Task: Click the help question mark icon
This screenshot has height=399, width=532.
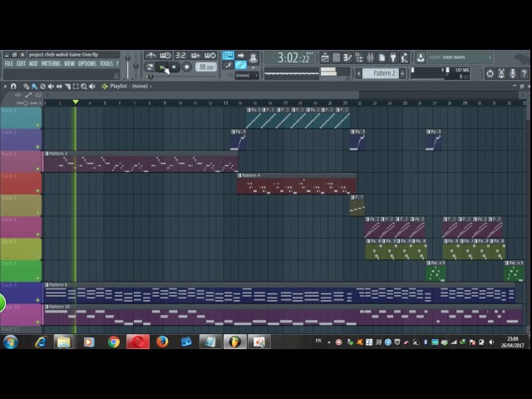Action: pyautogui.click(x=524, y=73)
